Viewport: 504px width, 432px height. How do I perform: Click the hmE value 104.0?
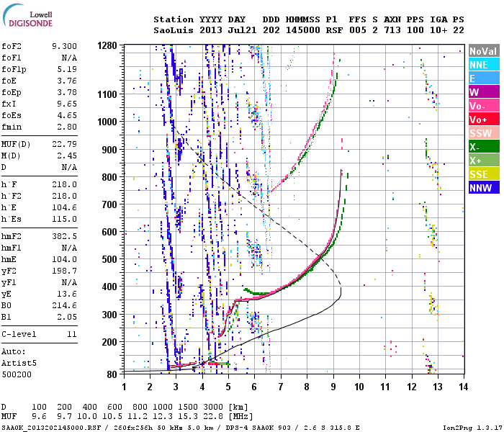click(x=64, y=259)
